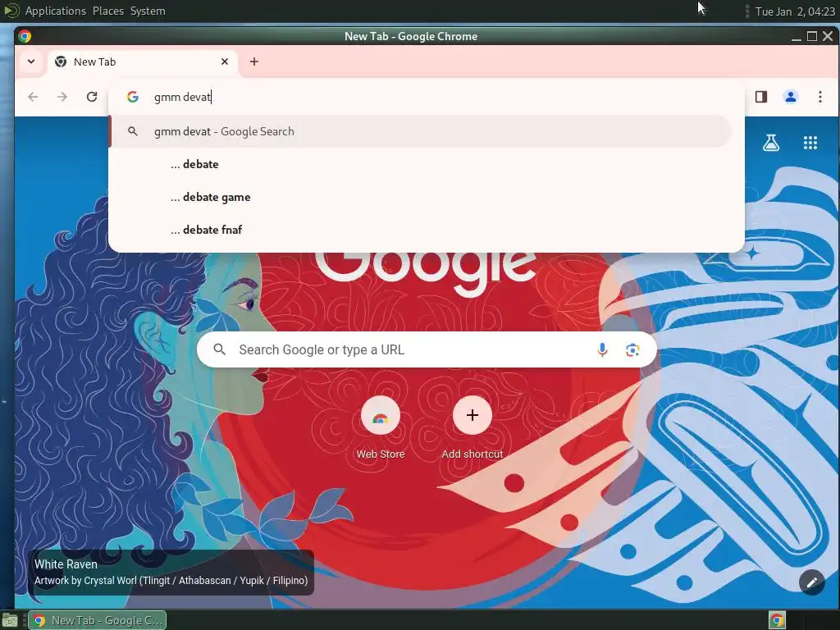Expand the tab search dropdown arrow
Image resolution: width=840 pixels, height=630 pixels.
coord(31,62)
